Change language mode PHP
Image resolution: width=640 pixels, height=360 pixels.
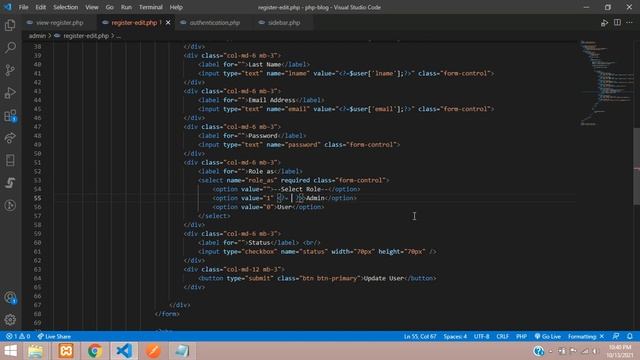click(521, 336)
